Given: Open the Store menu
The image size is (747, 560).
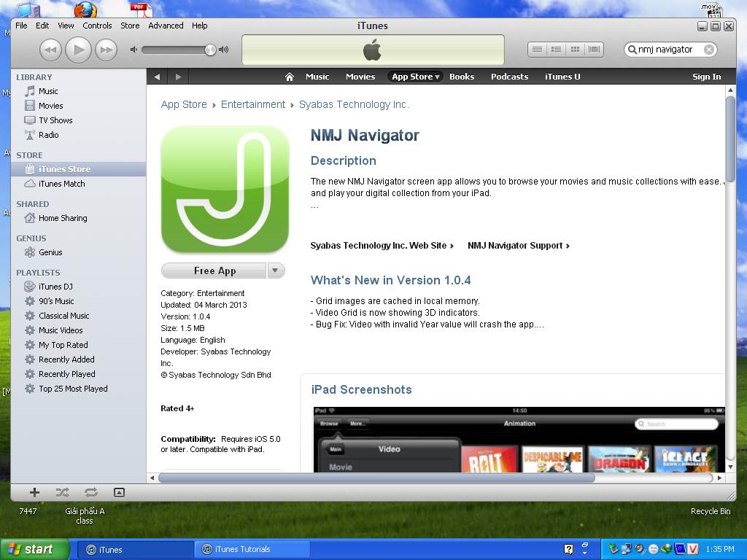Looking at the screenshot, I should [130, 26].
